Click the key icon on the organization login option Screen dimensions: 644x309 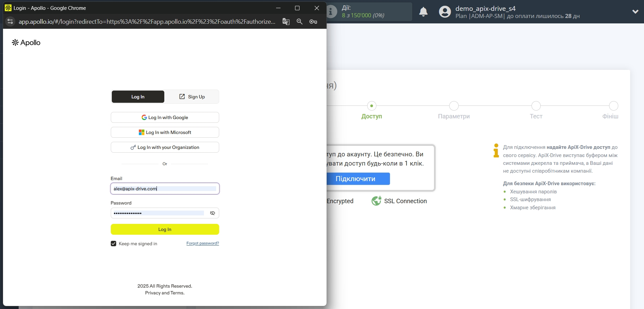pos(133,147)
